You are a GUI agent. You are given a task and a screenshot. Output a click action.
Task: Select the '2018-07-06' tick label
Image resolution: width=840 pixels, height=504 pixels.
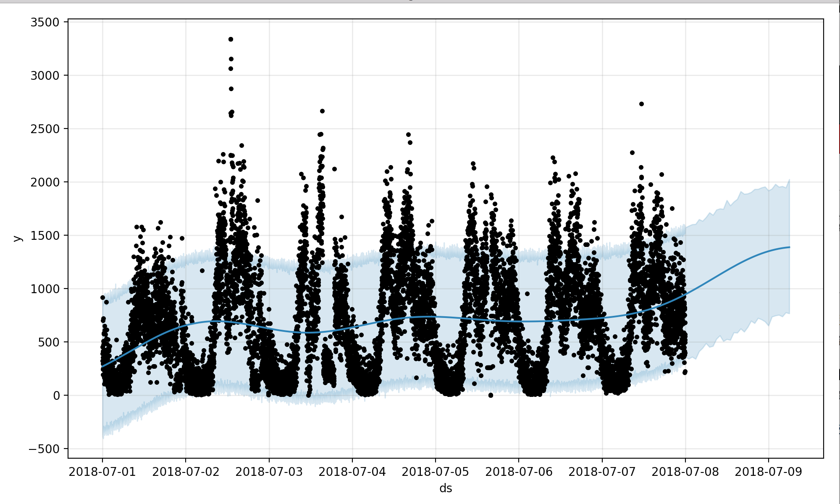pyautogui.click(x=519, y=472)
